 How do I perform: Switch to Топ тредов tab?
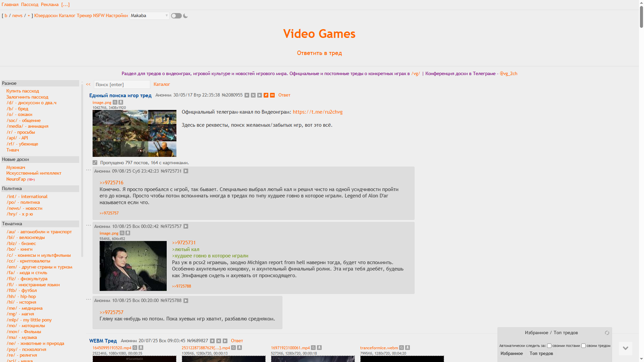tap(541, 353)
